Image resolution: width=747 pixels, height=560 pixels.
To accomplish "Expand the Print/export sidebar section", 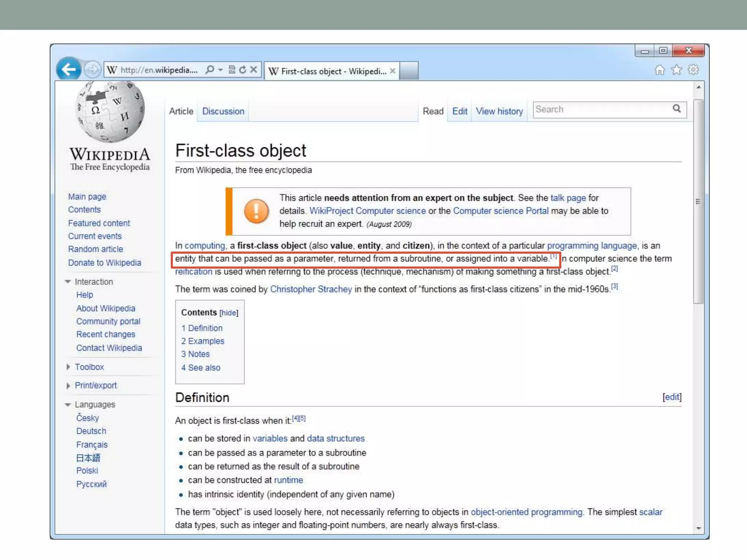I will (68, 386).
